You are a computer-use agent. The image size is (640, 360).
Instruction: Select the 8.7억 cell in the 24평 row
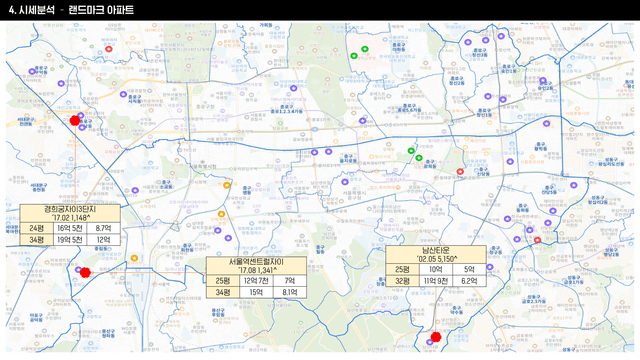(x=104, y=228)
